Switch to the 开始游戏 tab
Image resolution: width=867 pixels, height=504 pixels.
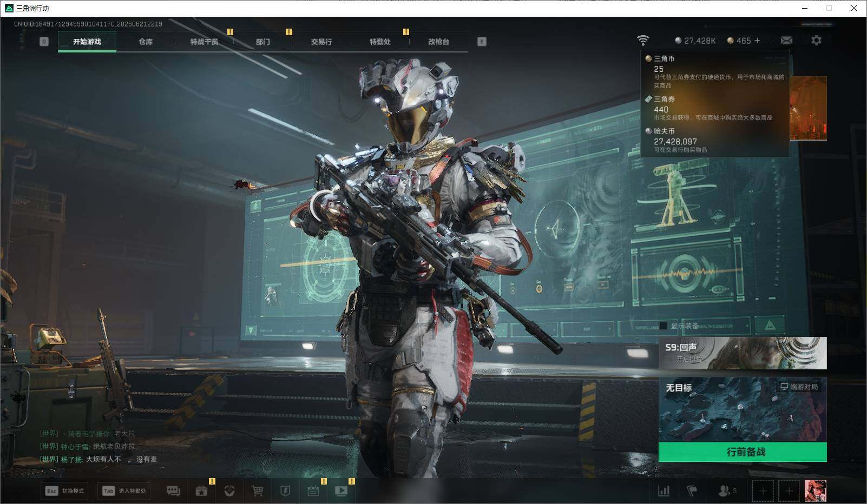(x=87, y=42)
